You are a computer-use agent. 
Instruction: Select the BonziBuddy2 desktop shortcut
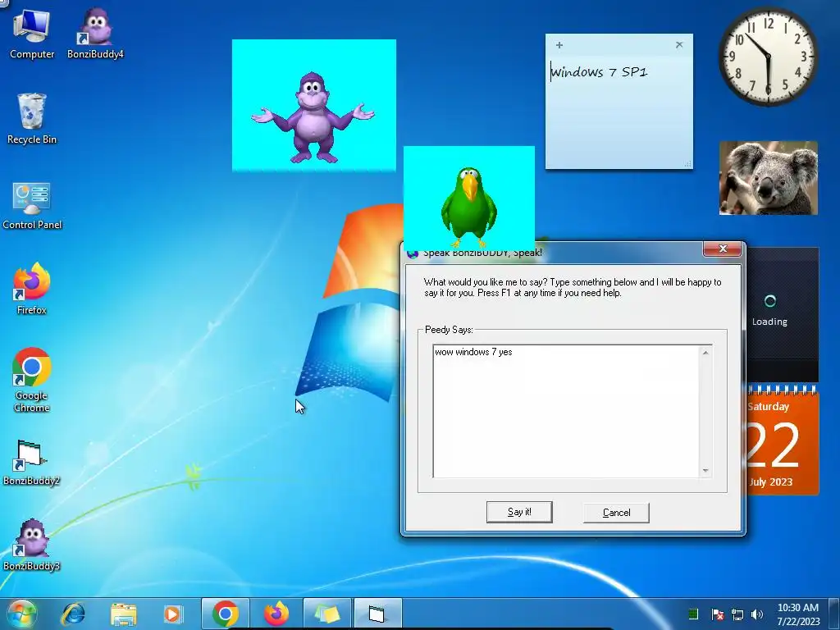(32, 462)
